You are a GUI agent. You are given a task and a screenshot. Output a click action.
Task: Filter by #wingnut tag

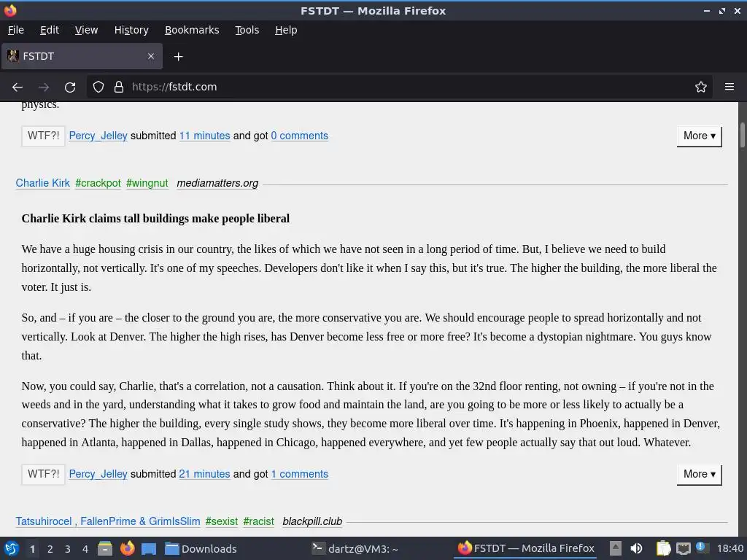click(x=147, y=183)
